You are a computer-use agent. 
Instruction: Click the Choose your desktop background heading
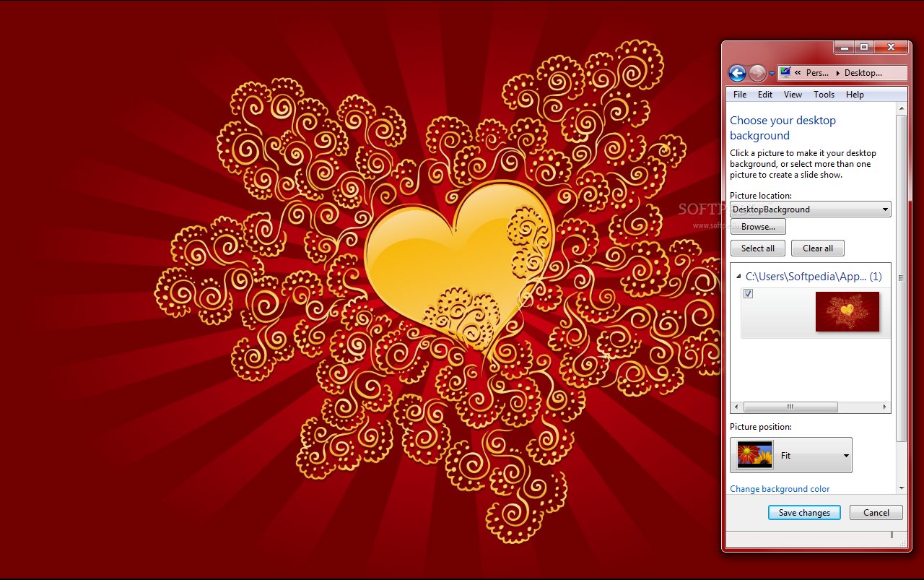click(x=783, y=128)
